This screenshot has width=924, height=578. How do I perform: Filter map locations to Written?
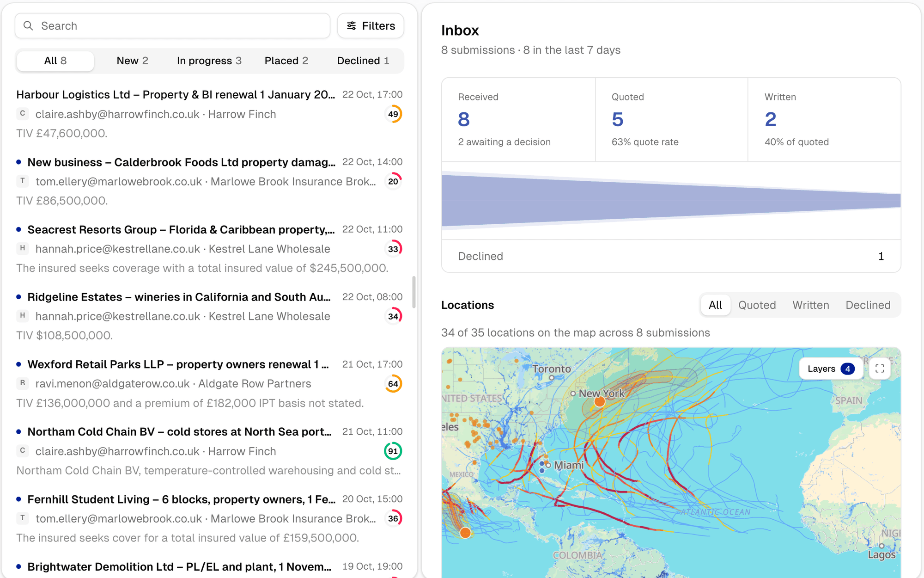(811, 305)
